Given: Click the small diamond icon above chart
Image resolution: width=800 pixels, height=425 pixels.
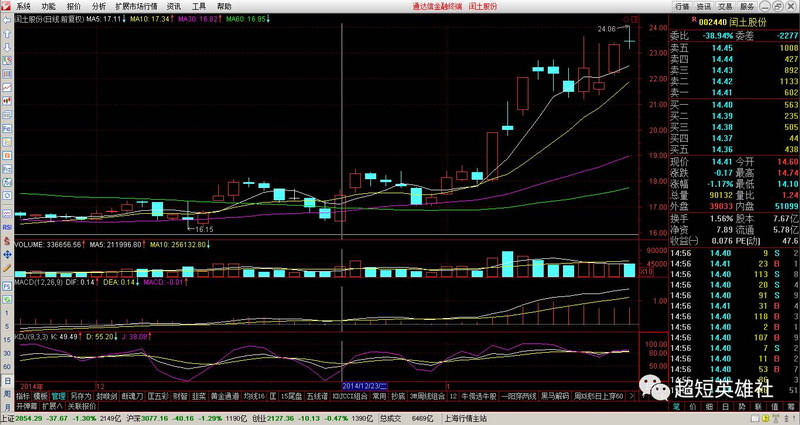Looking at the screenshot, I should 627,19.
